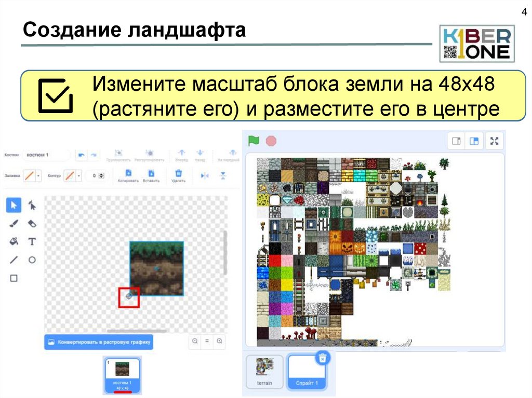
Task: Select the arrow Select tool
Action: point(14,205)
